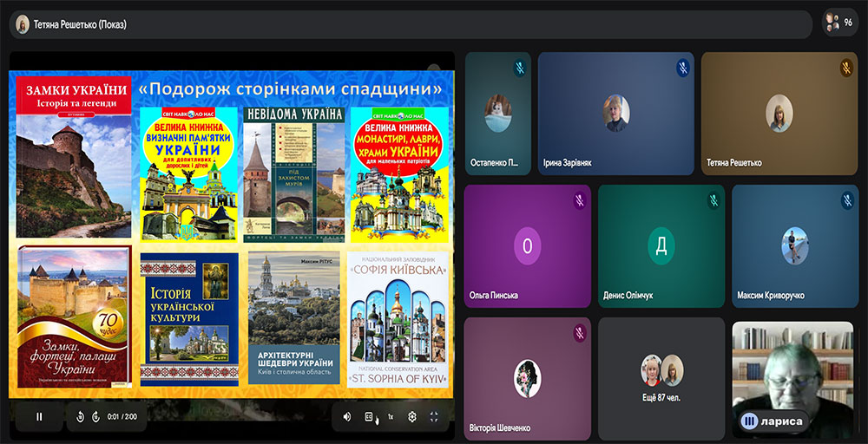
Task: Enter fullscreen mode for the video
Action: pos(434,416)
